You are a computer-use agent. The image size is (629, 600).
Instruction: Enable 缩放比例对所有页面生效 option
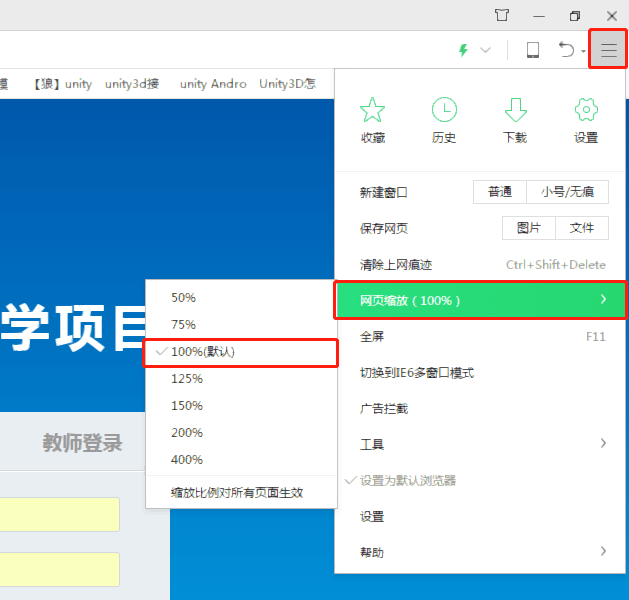click(x=237, y=492)
